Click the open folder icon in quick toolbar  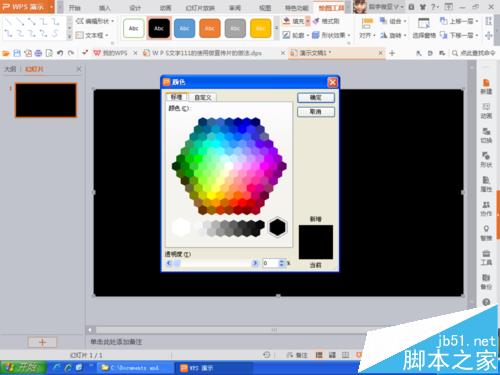pyautogui.click(x=6, y=53)
